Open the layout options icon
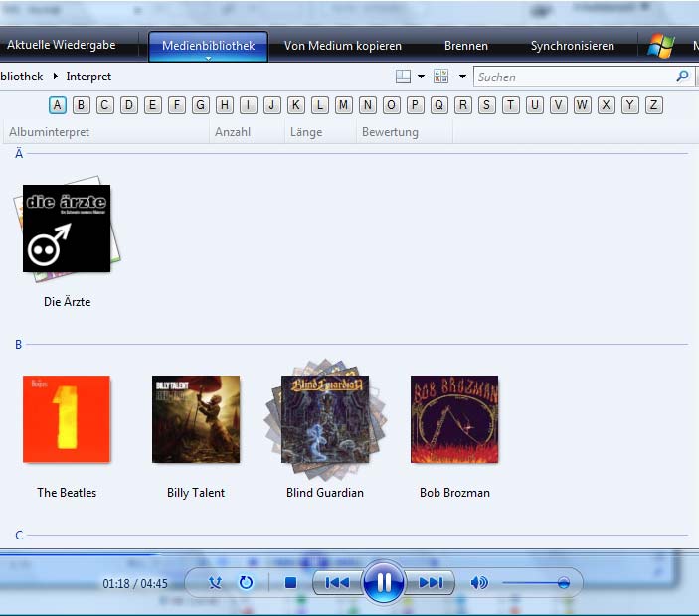Image resolution: width=699 pixels, height=616 pixels. 403,77
